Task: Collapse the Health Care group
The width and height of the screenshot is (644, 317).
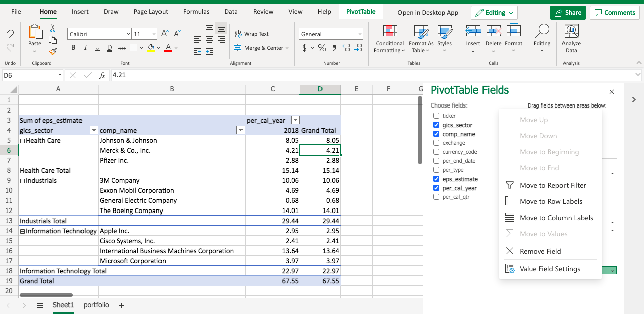Action: 23,141
